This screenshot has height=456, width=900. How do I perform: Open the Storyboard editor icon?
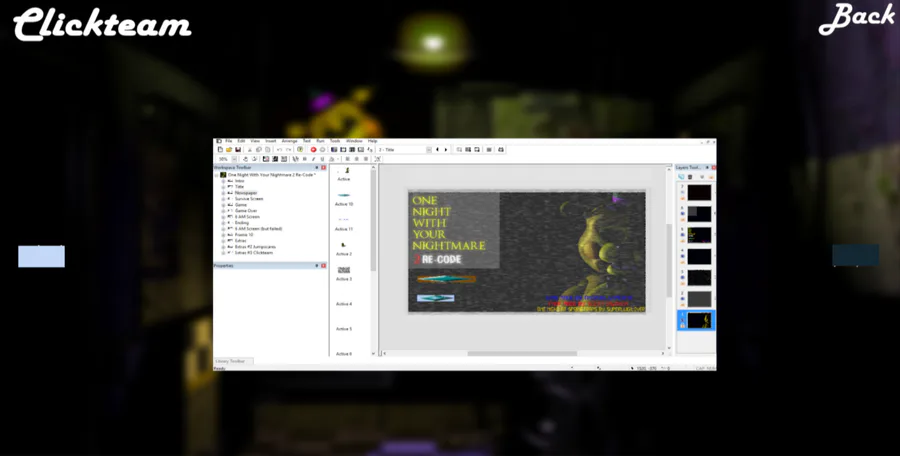[x=334, y=149]
